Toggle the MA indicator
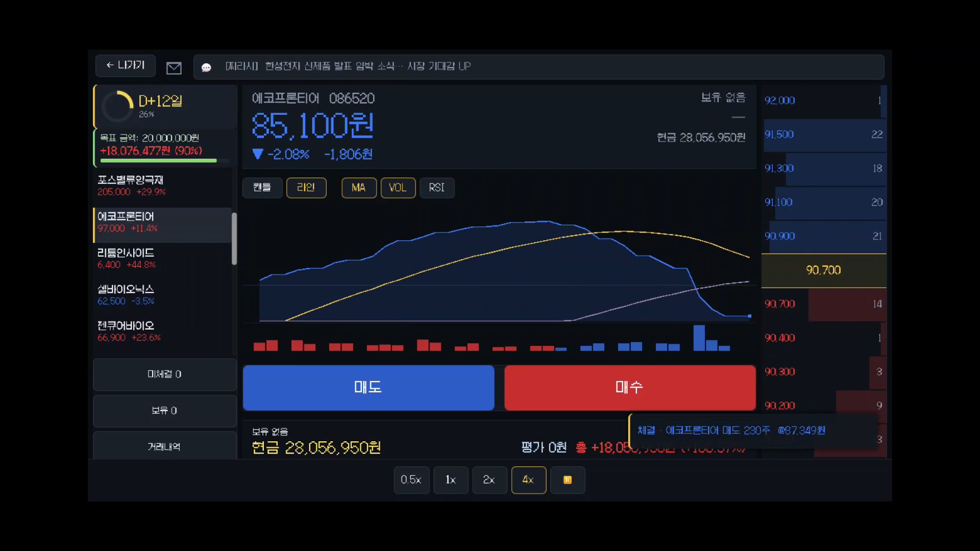The height and width of the screenshot is (551, 980). click(359, 188)
